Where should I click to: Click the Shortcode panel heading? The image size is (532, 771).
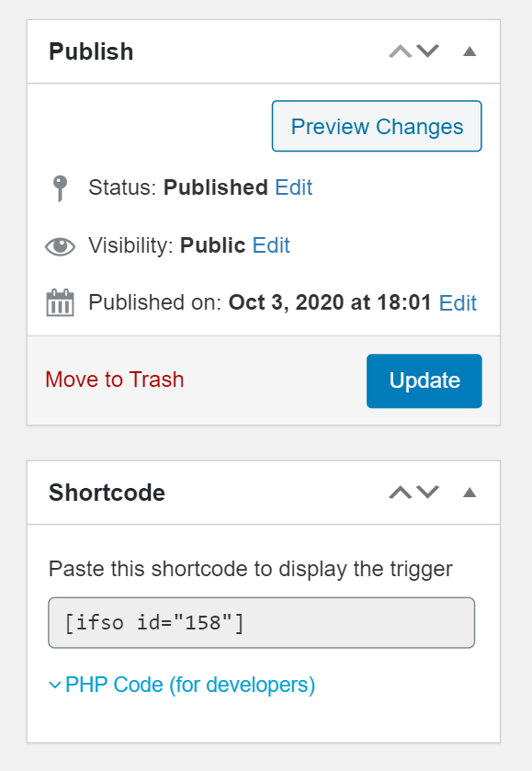[x=107, y=493]
